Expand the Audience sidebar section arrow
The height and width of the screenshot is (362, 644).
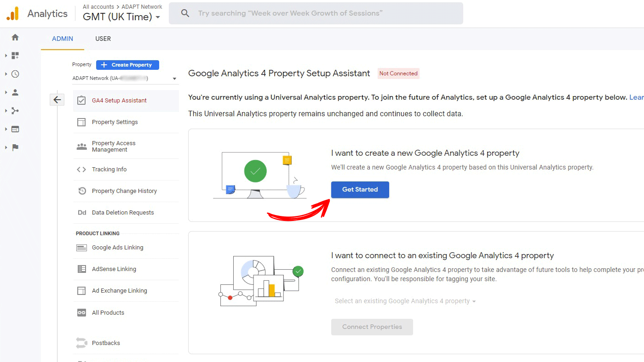pos(6,92)
